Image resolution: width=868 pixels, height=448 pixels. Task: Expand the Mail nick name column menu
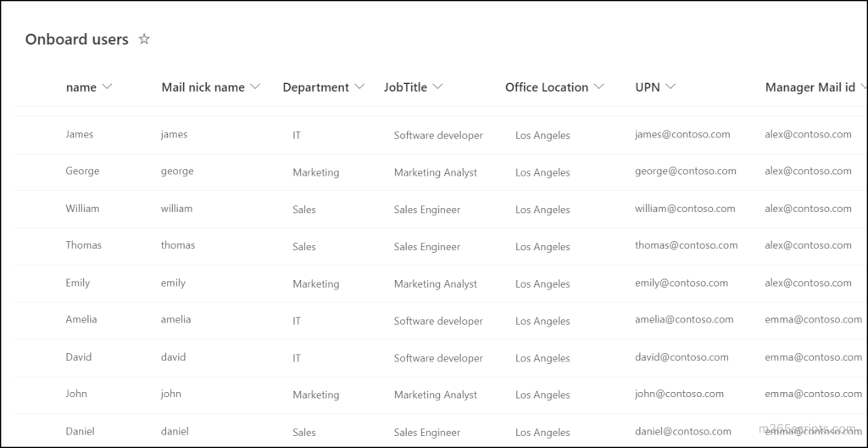[255, 87]
